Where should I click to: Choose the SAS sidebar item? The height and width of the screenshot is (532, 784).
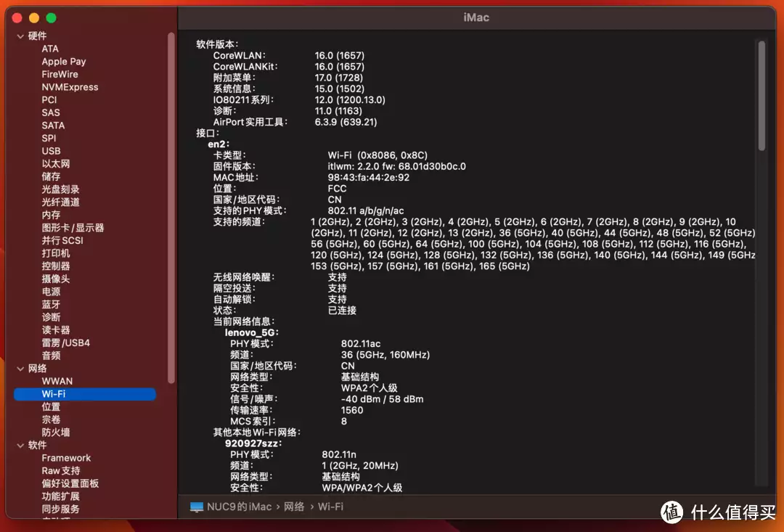[51, 112]
